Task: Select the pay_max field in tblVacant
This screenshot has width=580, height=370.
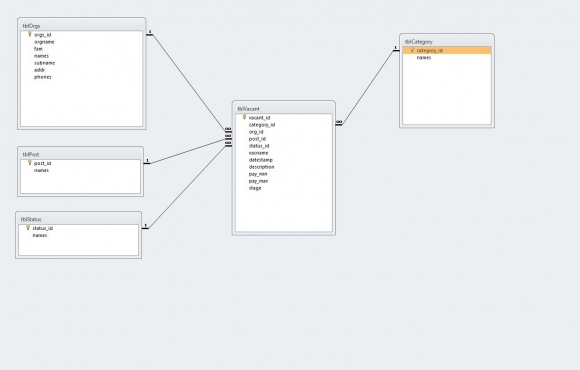Action: [x=258, y=181]
